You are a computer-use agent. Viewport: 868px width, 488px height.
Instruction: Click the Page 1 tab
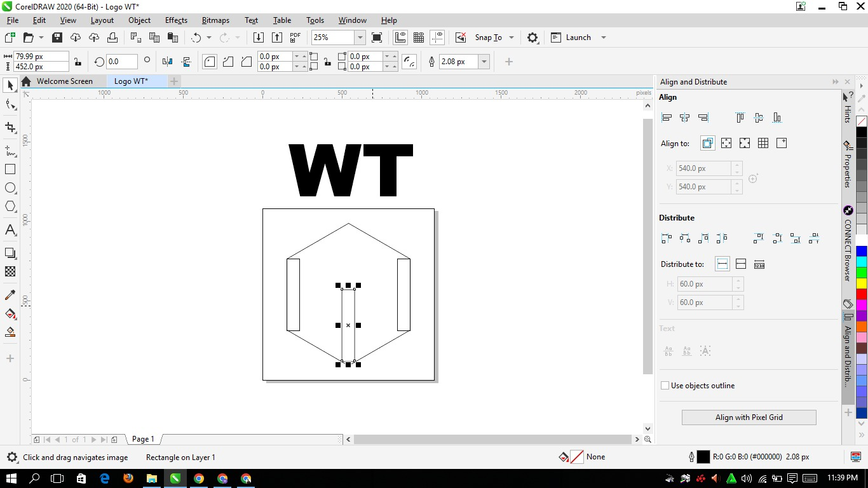click(144, 439)
